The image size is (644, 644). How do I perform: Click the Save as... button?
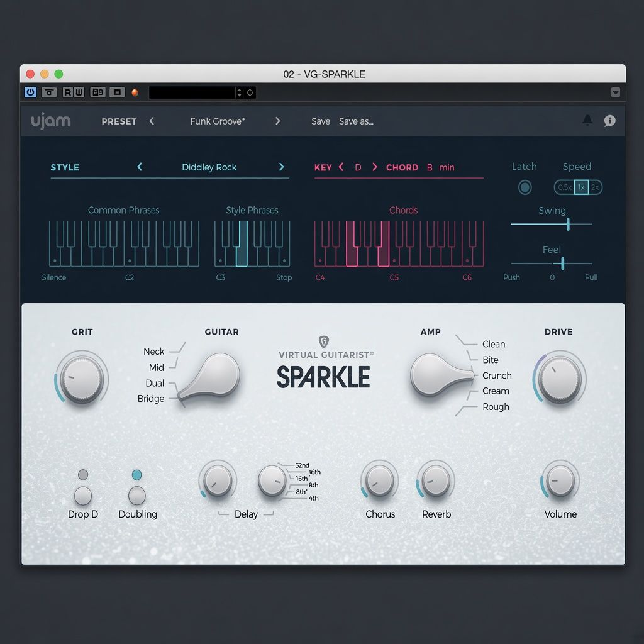click(356, 121)
